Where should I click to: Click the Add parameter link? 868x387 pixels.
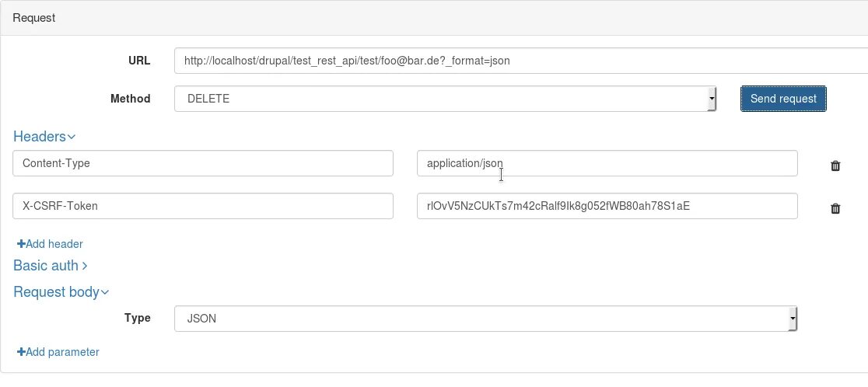[x=58, y=351]
